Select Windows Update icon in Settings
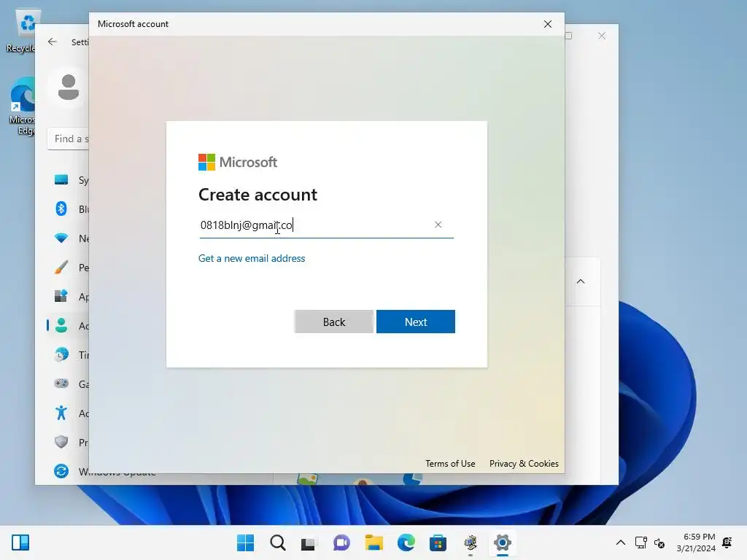This screenshot has height=560, width=747. 61,471
